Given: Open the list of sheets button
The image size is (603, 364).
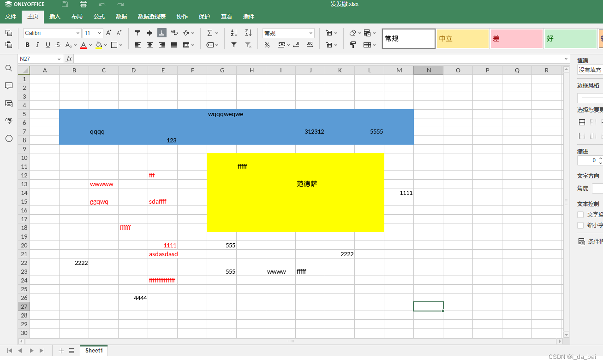Looking at the screenshot, I should point(72,351).
